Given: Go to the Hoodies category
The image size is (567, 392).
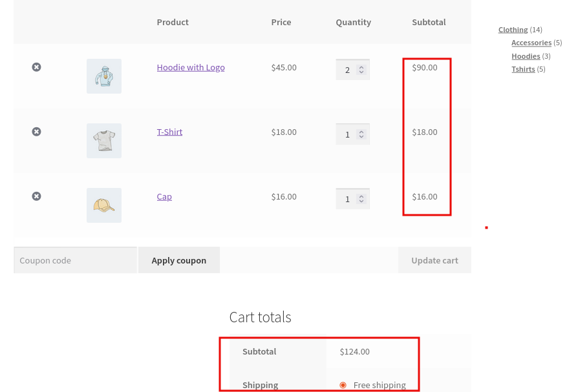Looking at the screenshot, I should tap(526, 56).
